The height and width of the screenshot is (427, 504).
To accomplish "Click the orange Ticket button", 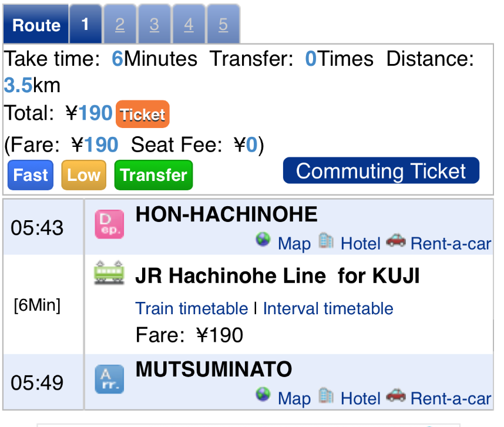I will tap(142, 114).
